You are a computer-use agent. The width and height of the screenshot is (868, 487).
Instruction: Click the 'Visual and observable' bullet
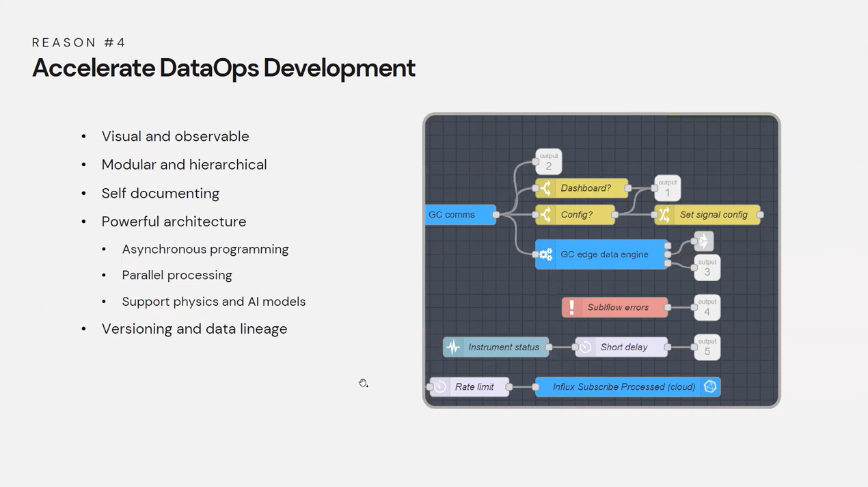(x=175, y=136)
